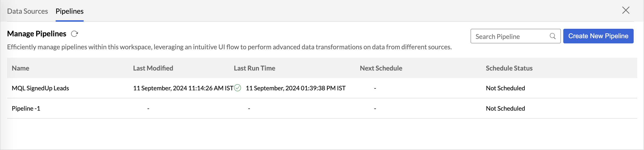
Task: Click MQL SignedUp Leads last run time
Action: tap(295, 88)
